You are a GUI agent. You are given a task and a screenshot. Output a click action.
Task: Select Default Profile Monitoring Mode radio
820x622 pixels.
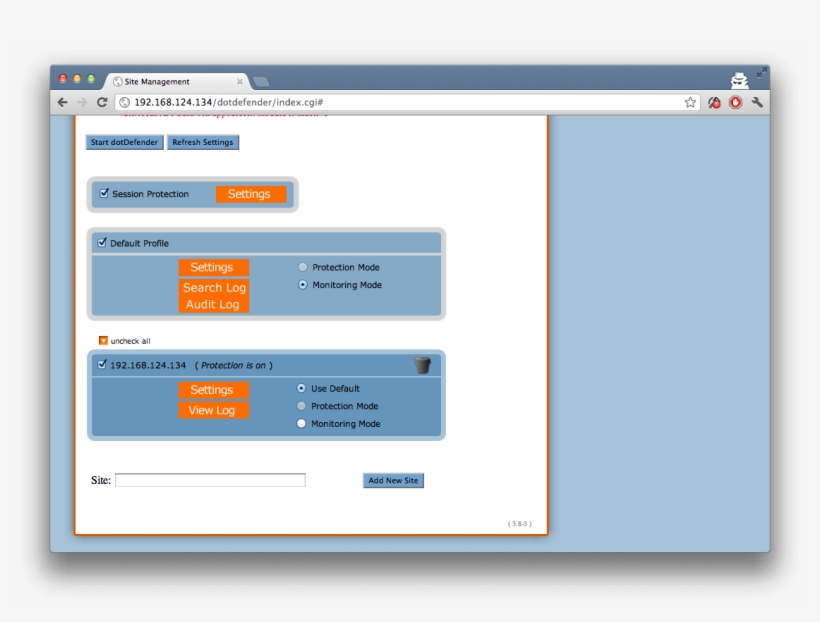point(302,285)
